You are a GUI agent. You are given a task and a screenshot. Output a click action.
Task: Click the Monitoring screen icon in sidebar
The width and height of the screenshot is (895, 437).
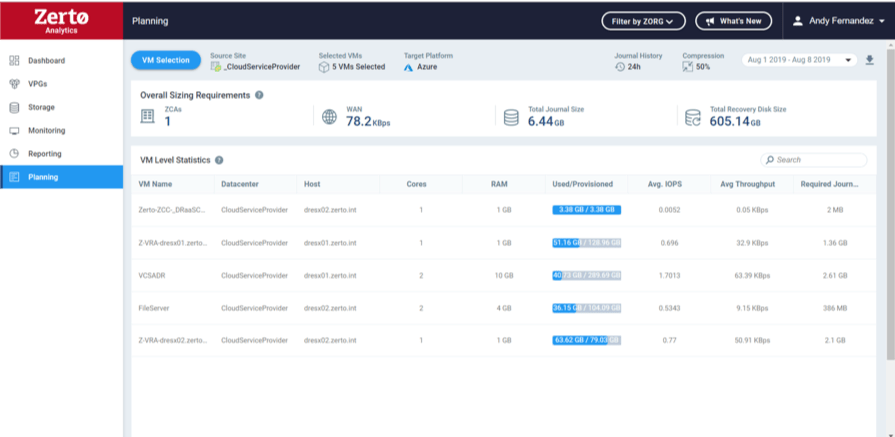(15, 131)
